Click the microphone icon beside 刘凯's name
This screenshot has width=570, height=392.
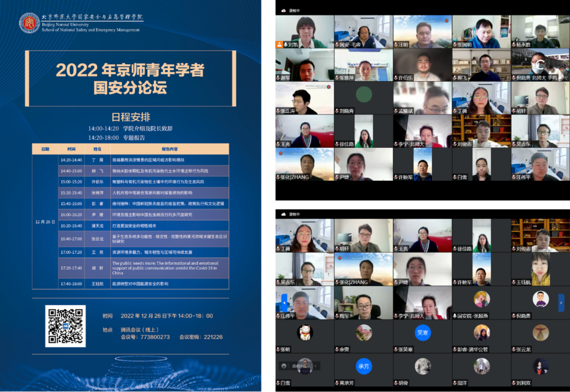[286, 45]
